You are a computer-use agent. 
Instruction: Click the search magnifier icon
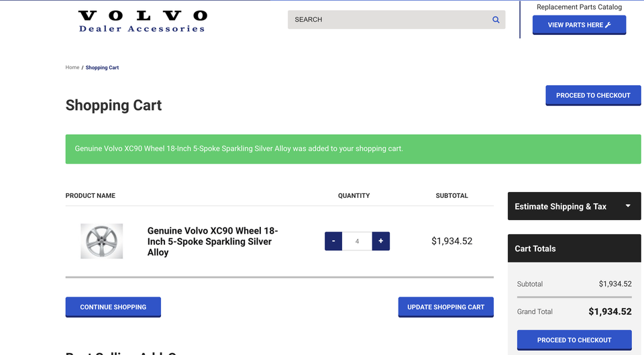496,19
